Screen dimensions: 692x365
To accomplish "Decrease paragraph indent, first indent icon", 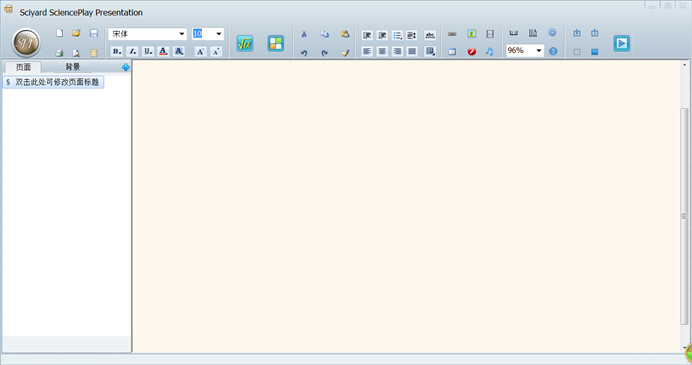I will 367,35.
